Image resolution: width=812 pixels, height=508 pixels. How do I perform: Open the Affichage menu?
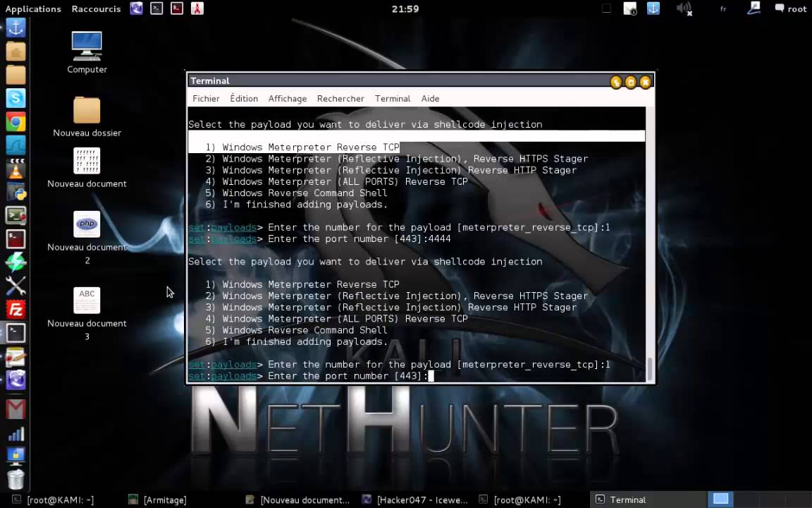pos(288,99)
